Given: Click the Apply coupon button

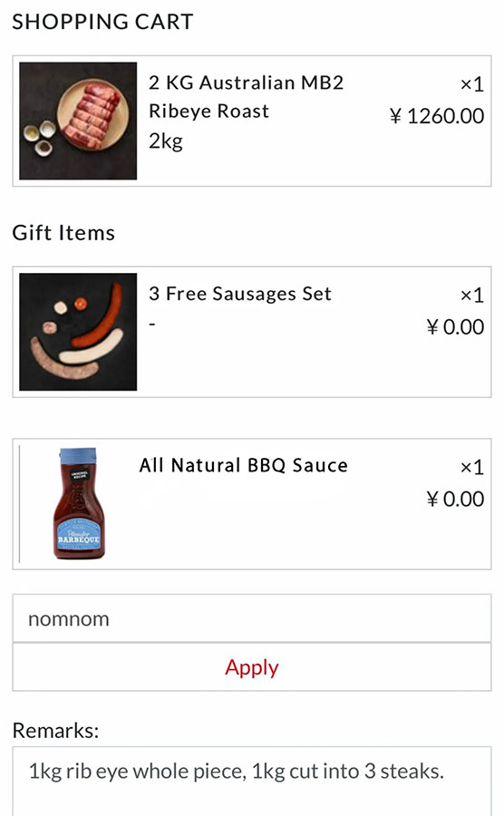Looking at the screenshot, I should tap(252, 667).
